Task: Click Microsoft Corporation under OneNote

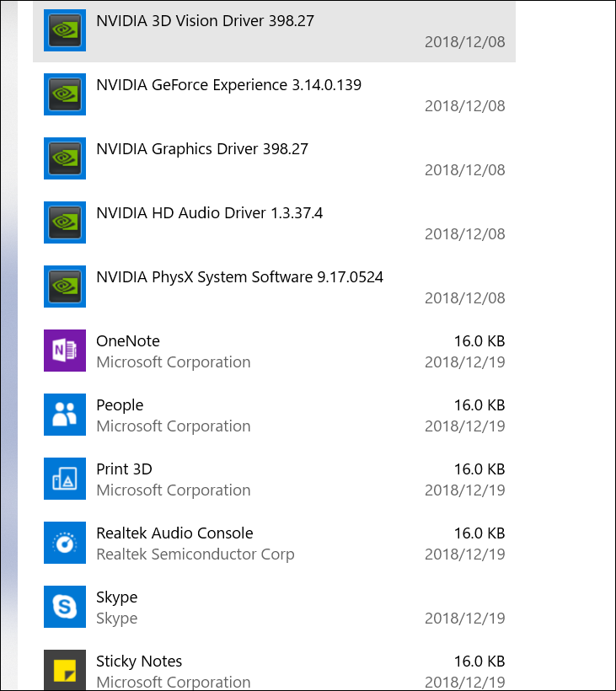Action: point(174,362)
